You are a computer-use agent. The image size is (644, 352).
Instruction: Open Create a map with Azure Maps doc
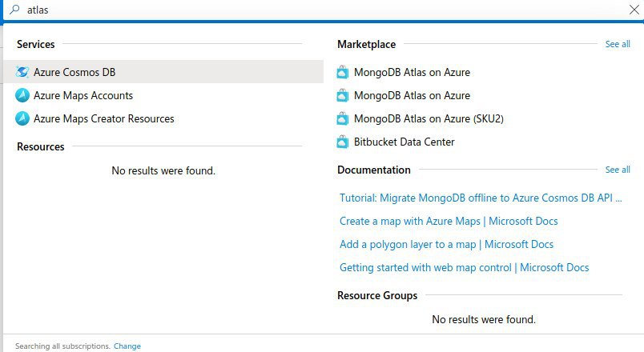point(449,221)
